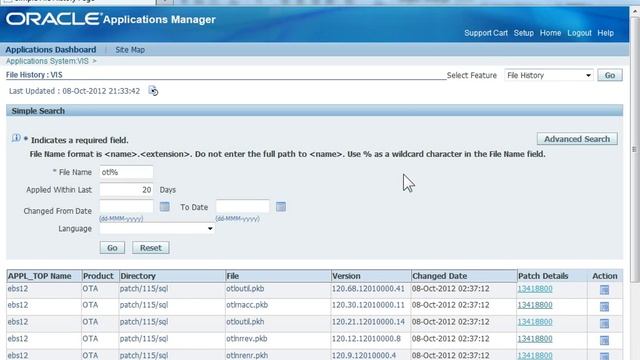
Task: Open patch 13418800 link for otlnrrev.pkb
Action: point(535,338)
